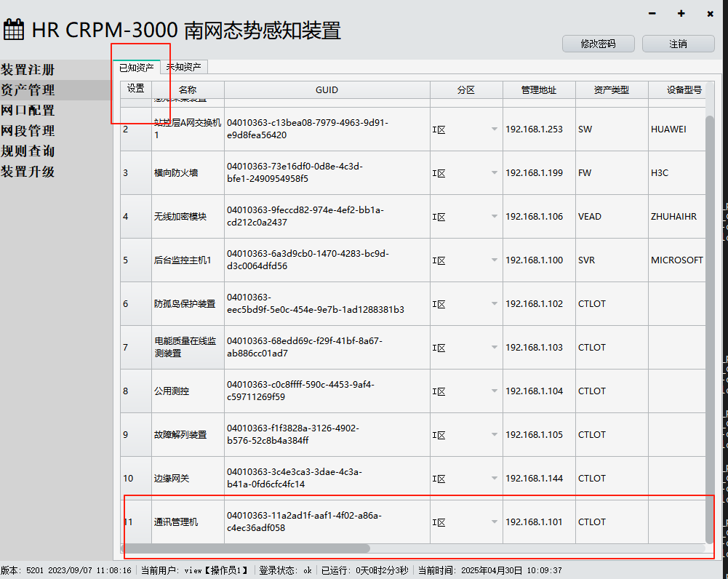Click the GUID column header
The height and width of the screenshot is (579, 728).
(327, 90)
